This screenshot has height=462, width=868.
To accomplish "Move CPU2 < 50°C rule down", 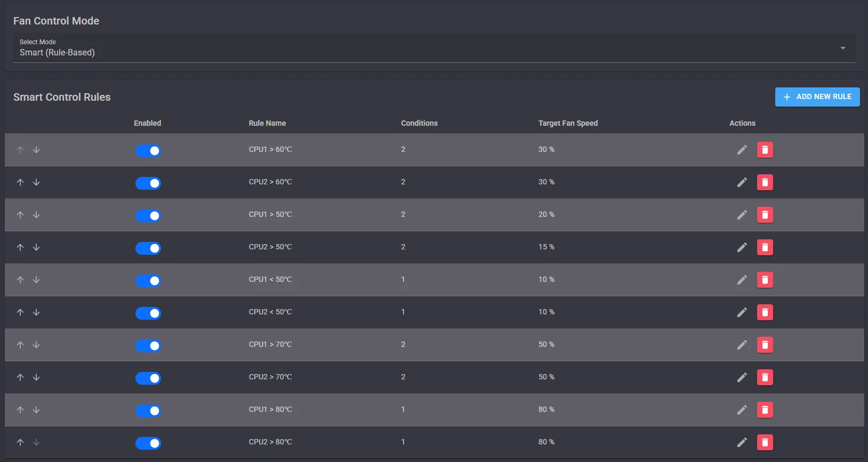I will 36,312.
